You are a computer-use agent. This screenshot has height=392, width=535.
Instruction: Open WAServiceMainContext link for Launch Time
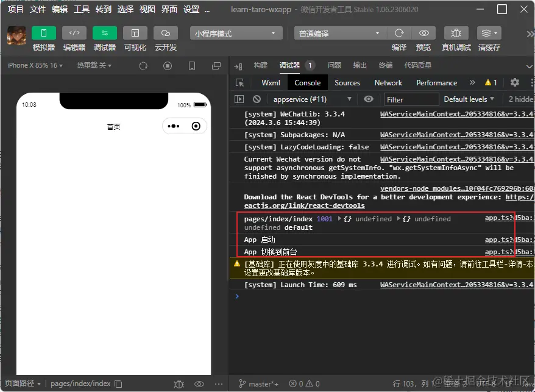tap(457, 285)
